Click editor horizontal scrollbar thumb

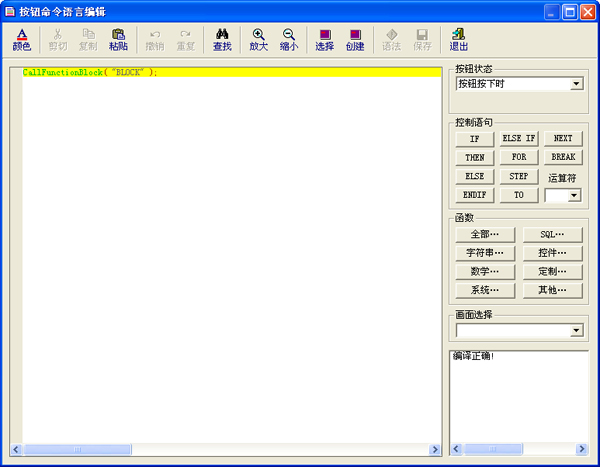click(x=77, y=449)
